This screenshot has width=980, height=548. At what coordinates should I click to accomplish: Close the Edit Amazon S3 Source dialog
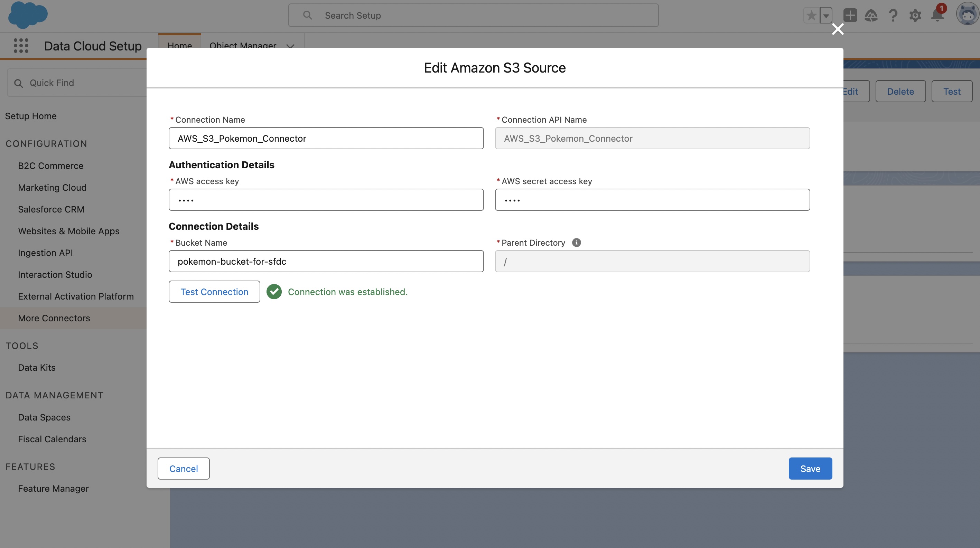point(837,29)
